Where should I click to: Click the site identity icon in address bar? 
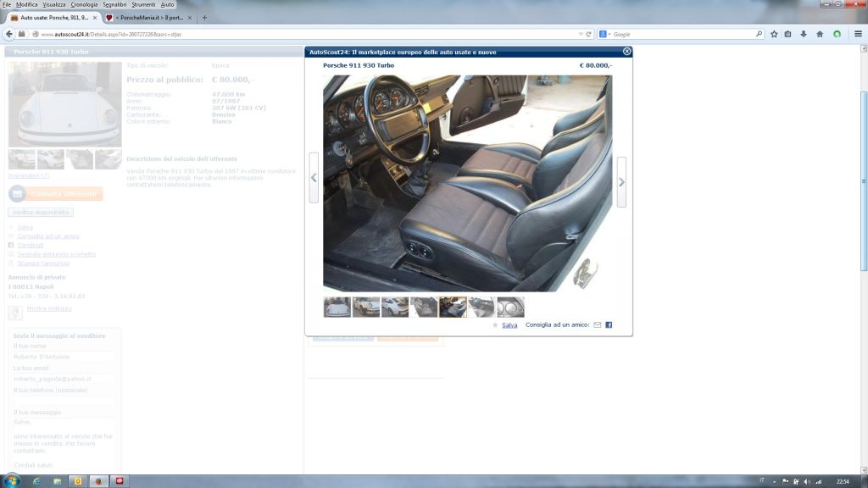[x=35, y=34]
